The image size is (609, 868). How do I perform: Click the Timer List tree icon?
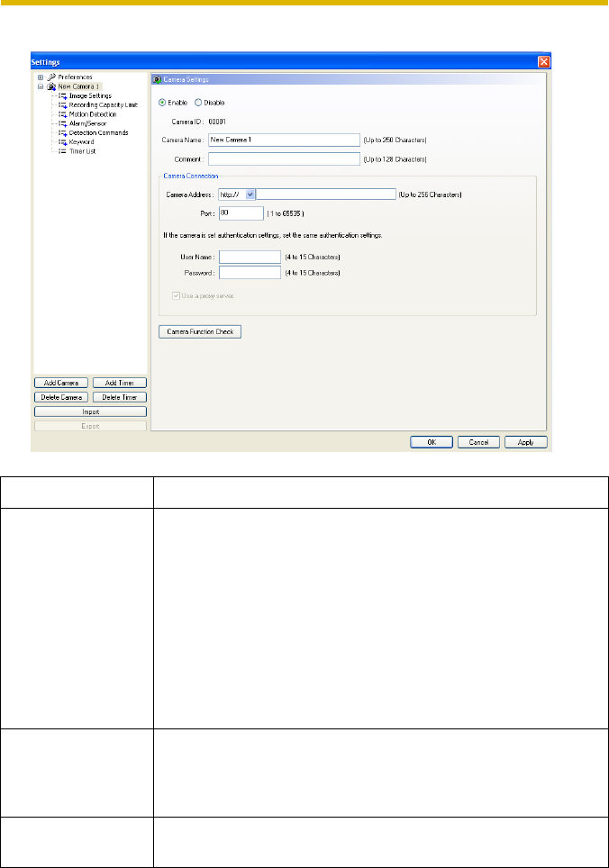[x=62, y=151]
